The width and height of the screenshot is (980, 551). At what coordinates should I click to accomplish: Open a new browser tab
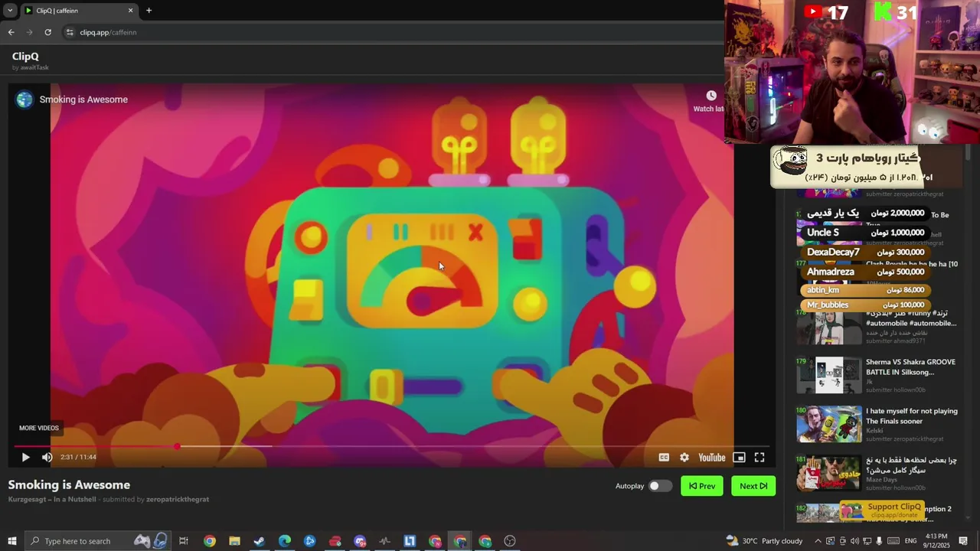coord(149,11)
